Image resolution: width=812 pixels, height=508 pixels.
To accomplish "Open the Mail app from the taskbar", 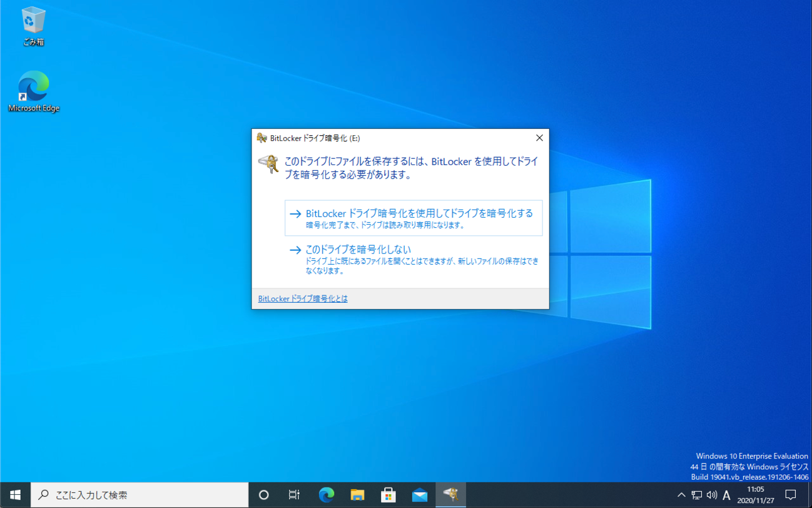I will coord(420,495).
